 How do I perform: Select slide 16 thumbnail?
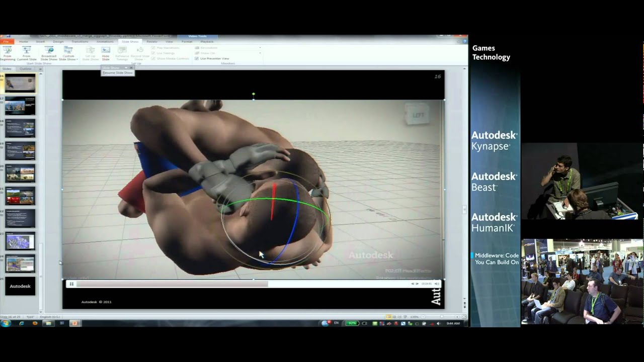(x=20, y=83)
